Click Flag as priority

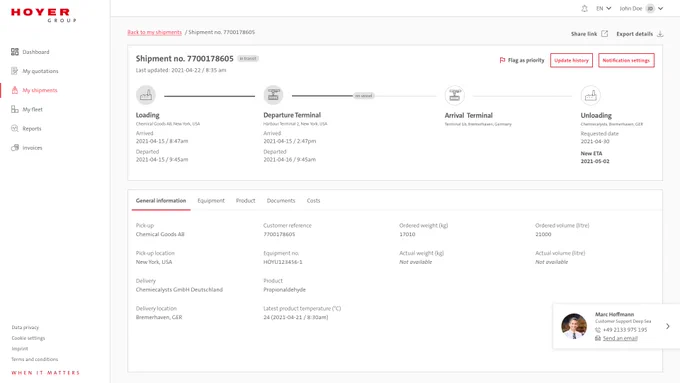pyautogui.click(x=522, y=60)
